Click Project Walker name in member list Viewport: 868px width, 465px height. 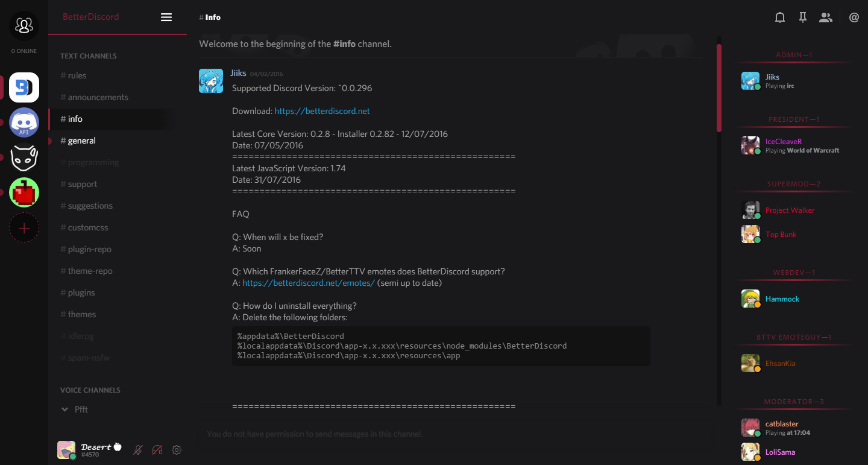790,210
